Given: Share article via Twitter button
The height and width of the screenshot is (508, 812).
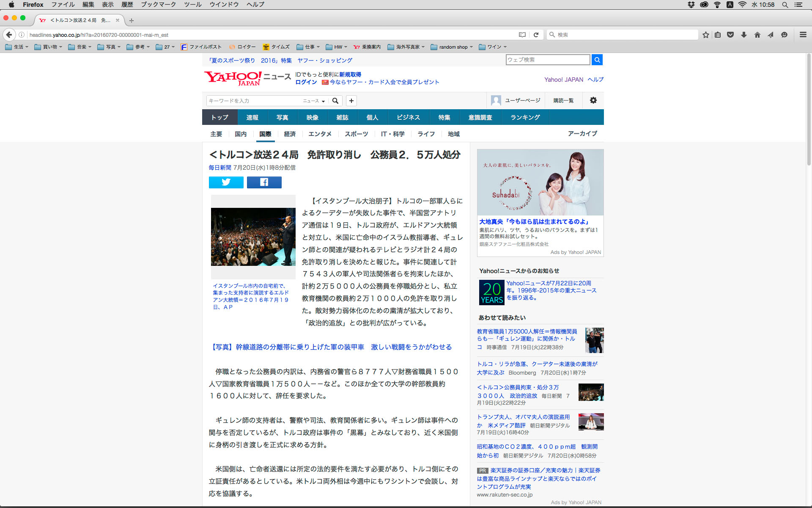Looking at the screenshot, I should tap(226, 182).
